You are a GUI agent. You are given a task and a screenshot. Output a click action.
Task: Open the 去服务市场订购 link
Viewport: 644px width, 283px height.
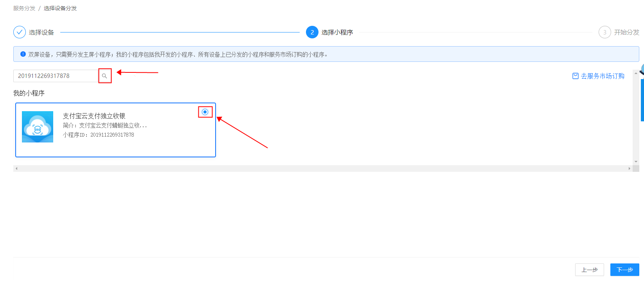[x=603, y=76]
